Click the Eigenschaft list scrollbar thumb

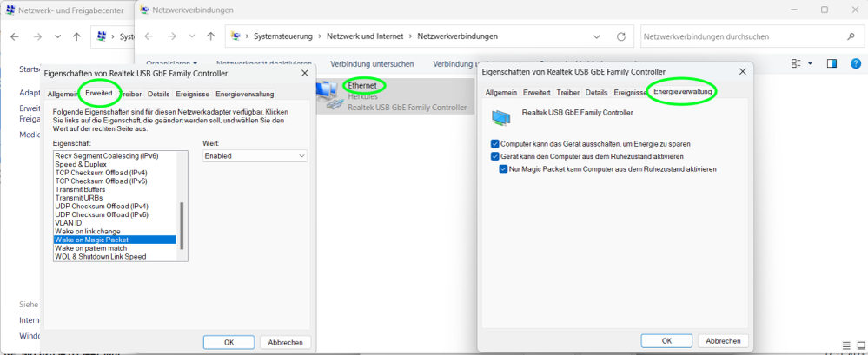182,226
